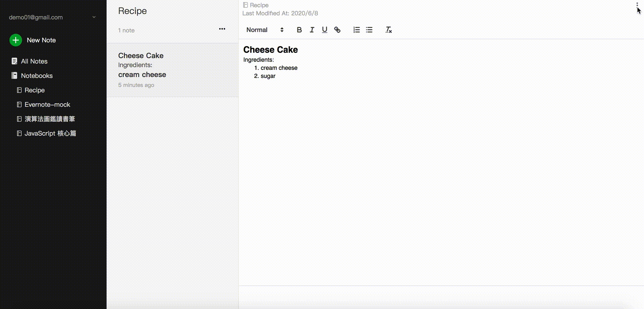The image size is (644, 309).
Task: Open the note list three-dots menu
Action: coord(222,29)
